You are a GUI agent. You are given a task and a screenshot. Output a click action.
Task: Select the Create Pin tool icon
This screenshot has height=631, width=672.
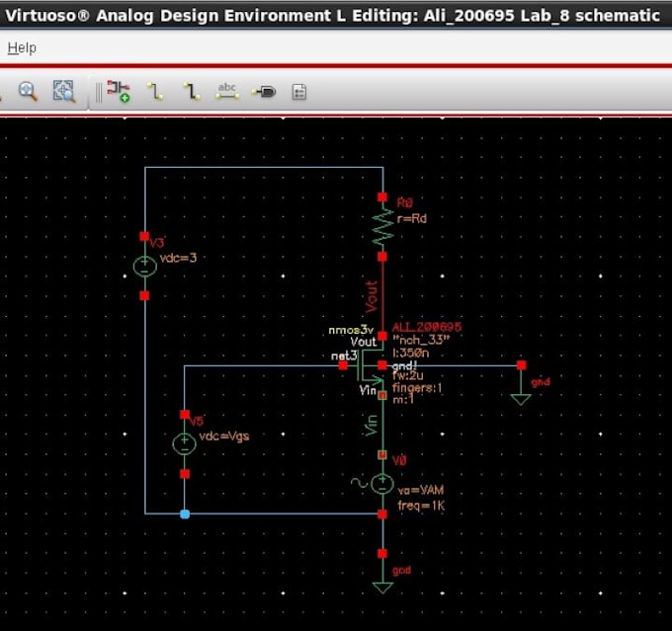pos(264,92)
